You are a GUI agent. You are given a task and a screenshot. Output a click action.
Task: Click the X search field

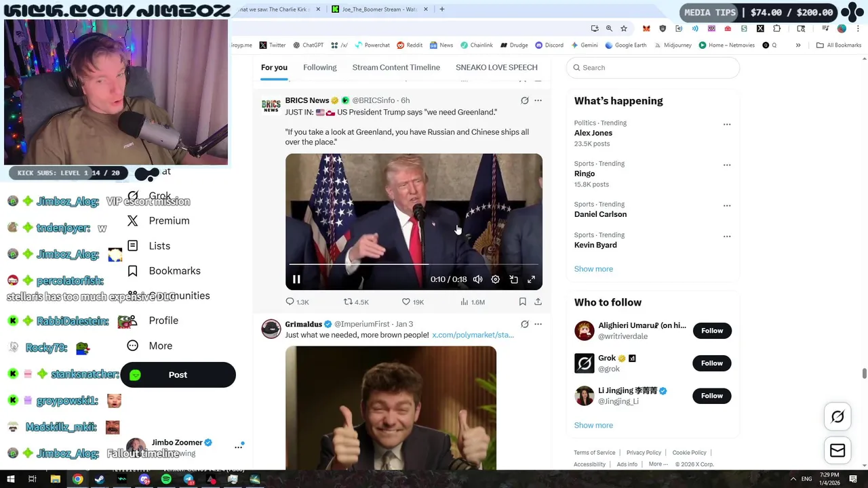652,68
